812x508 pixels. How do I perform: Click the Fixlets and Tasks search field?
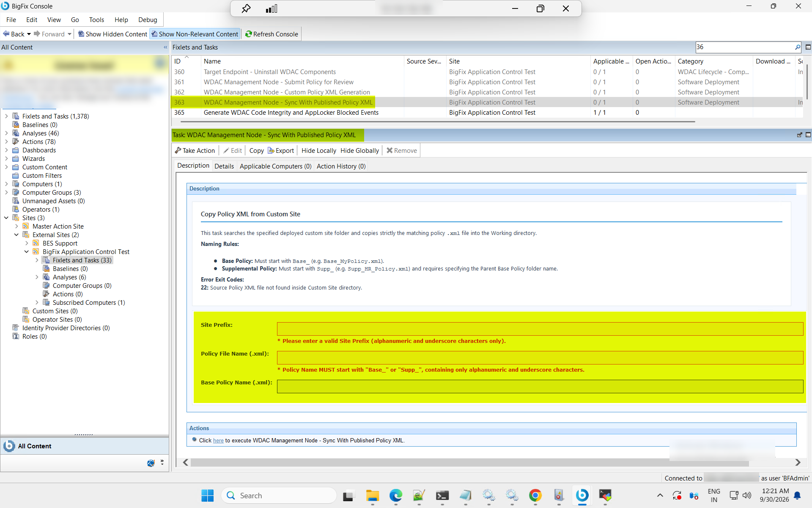click(744, 47)
